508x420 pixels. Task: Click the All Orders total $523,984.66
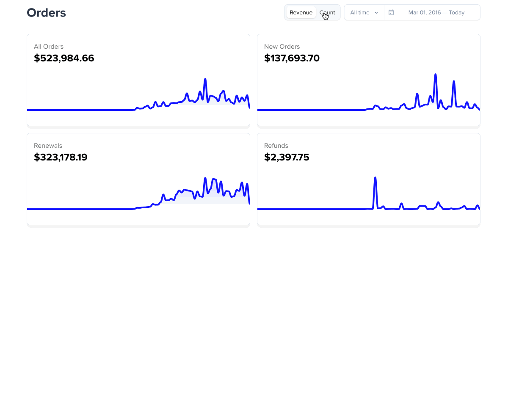tap(64, 58)
